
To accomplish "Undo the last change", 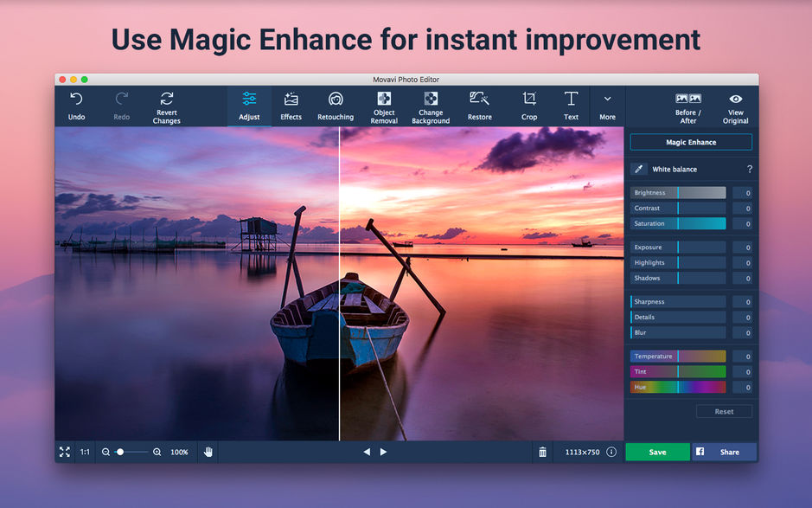I will tap(76, 105).
